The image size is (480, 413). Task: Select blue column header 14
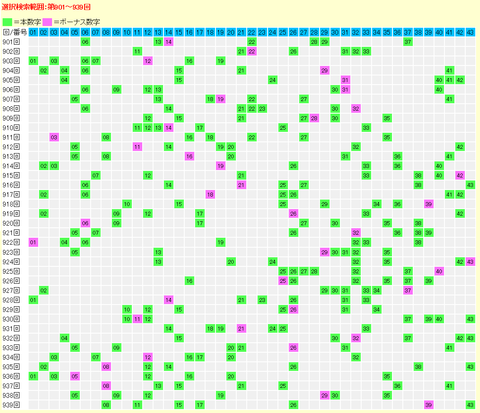(169, 32)
